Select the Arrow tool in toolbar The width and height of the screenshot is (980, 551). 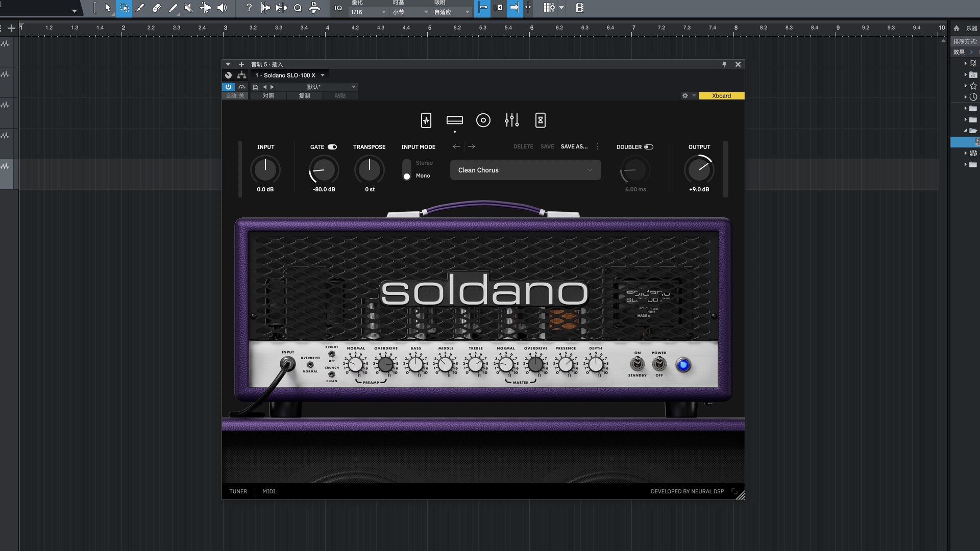(x=107, y=8)
